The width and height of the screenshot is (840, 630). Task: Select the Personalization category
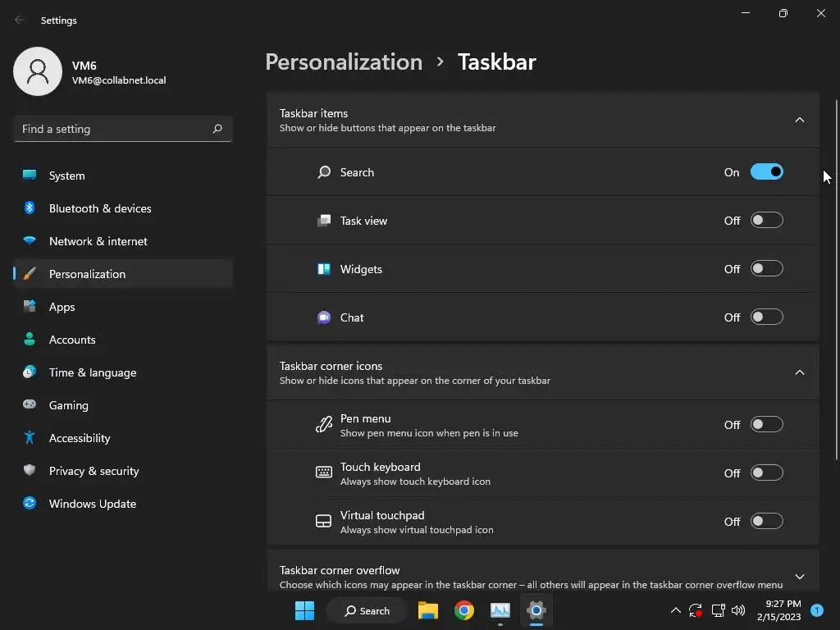(123, 274)
